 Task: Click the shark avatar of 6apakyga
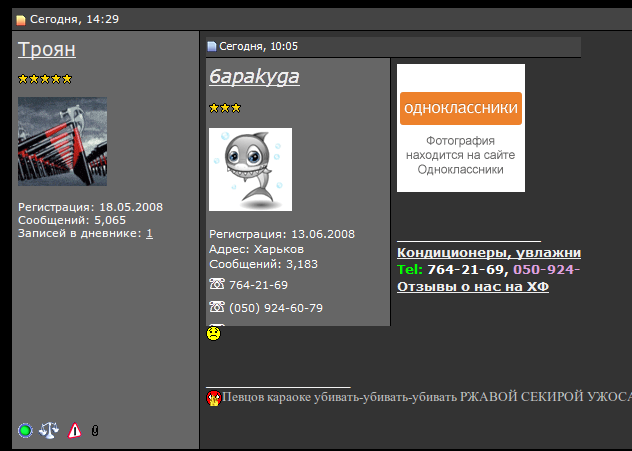[250, 169]
